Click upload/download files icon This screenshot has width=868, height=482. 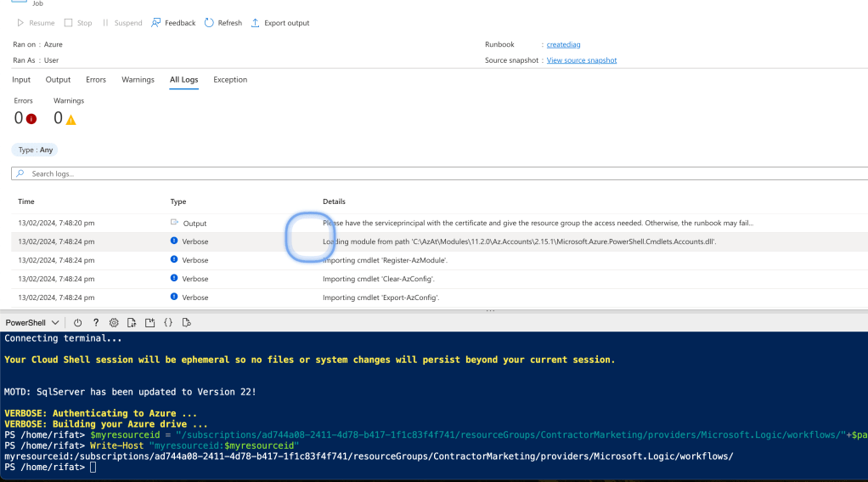tap(132, 322)
